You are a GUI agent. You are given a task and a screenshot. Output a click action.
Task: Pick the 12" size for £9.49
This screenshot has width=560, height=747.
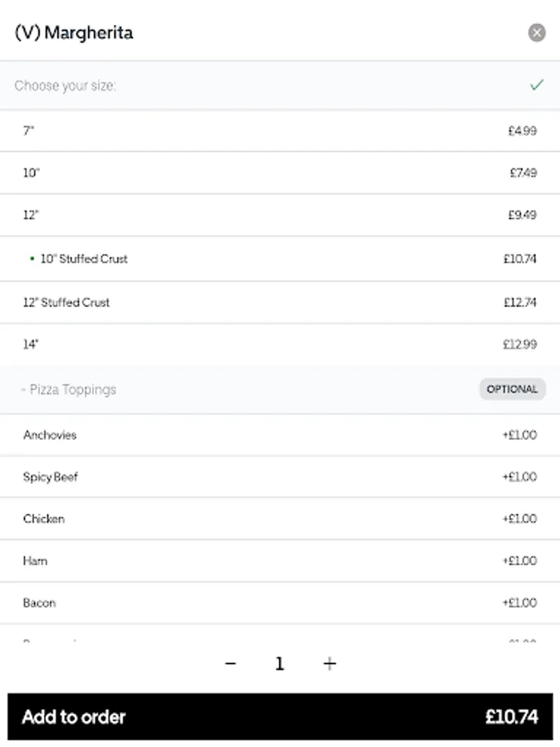click(x=280, y=215)
